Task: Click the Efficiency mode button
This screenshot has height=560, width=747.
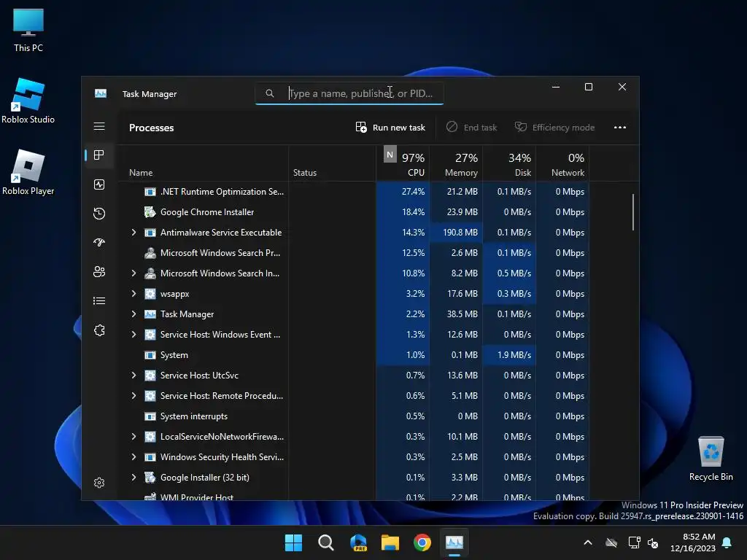Action: pos(555,127)
